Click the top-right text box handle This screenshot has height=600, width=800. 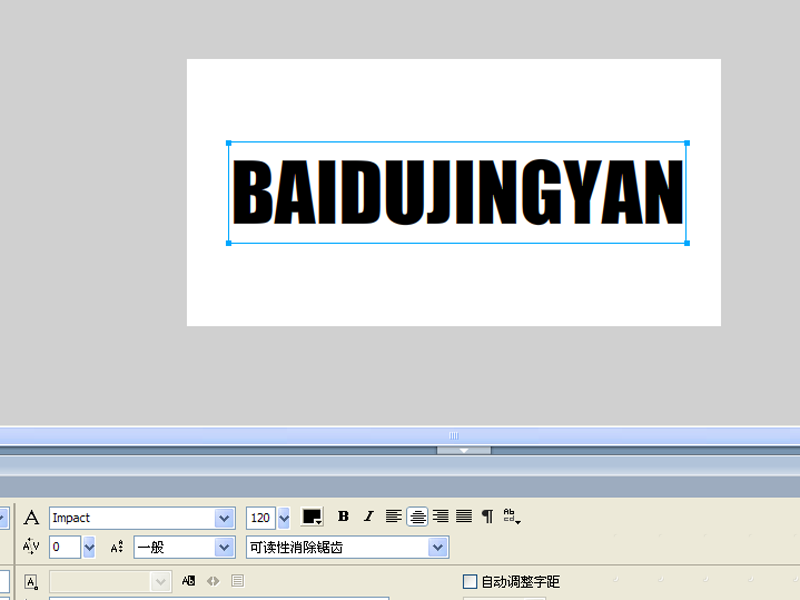pyautogui.click(x=687, y=143)
